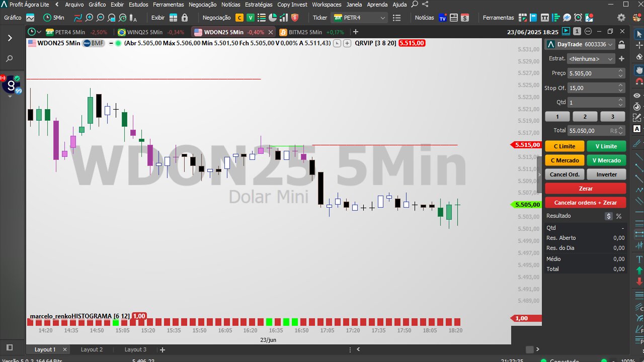Switch result display to percent
644x362 pixels.
619,216
